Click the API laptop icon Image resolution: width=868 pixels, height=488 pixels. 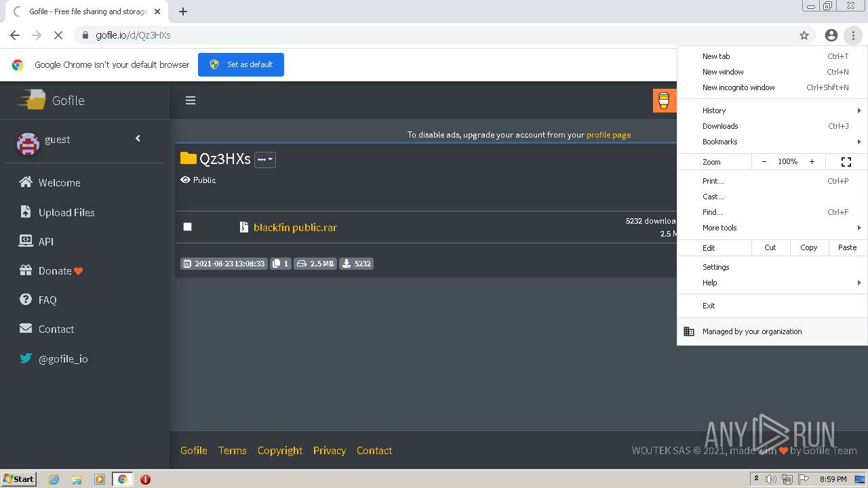[26, 241]
